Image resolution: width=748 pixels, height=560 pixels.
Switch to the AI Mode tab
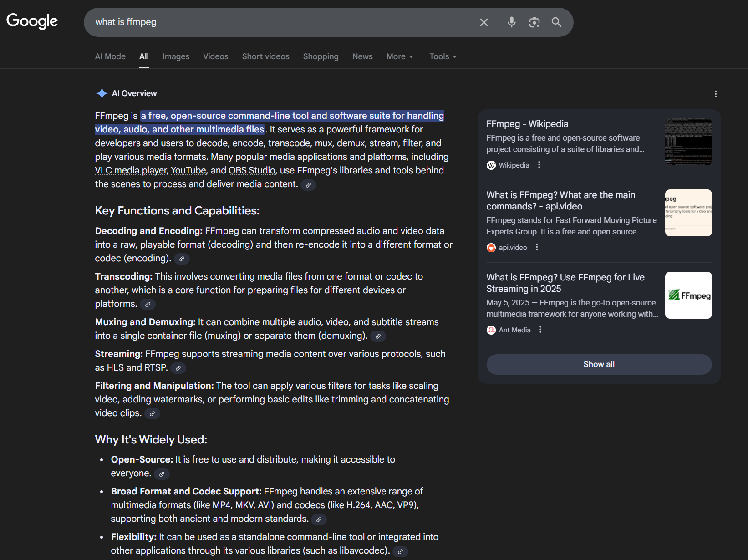110,56
